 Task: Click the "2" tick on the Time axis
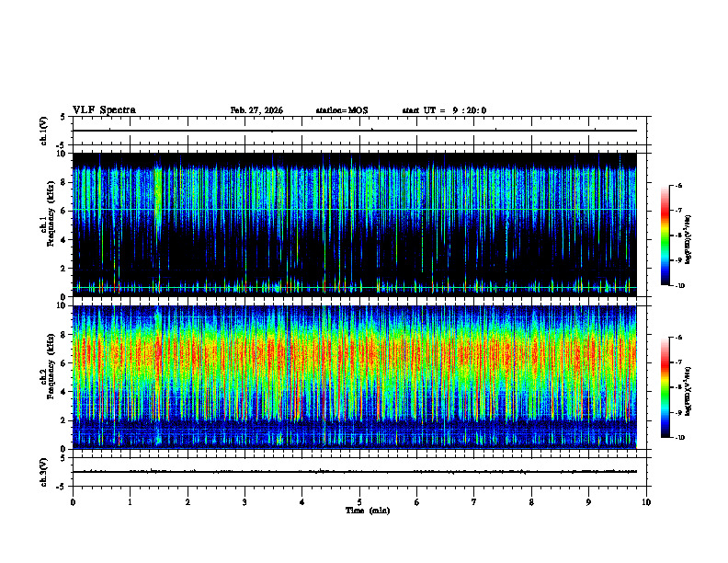[188, 502]
